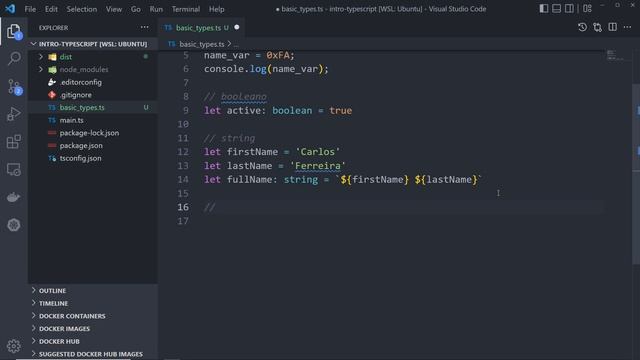Image resolution: width=640 pixels, height=360 pixels.
Task: Open the .gitignore file
Action: tap(92, 95)
